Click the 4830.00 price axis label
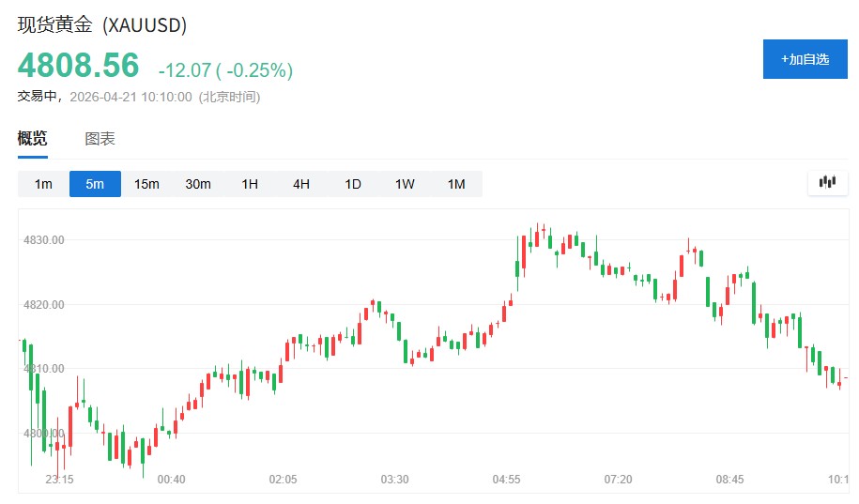 (43, 240)
